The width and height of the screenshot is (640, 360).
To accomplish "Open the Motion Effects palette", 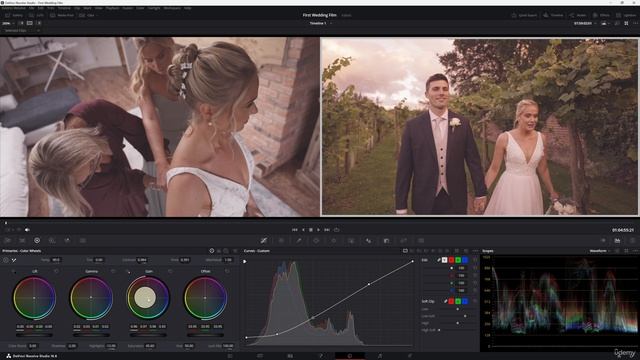I will [x=82, y=240].
